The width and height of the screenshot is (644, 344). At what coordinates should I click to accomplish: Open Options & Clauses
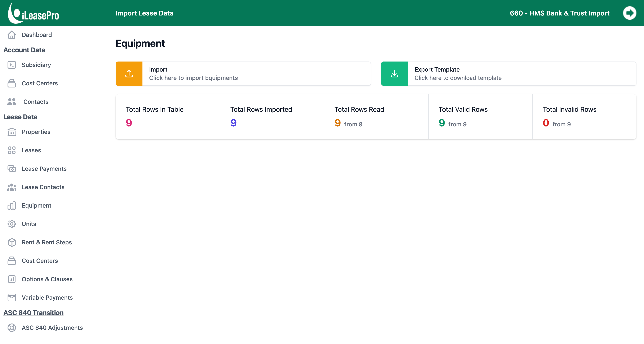[47, 279]
